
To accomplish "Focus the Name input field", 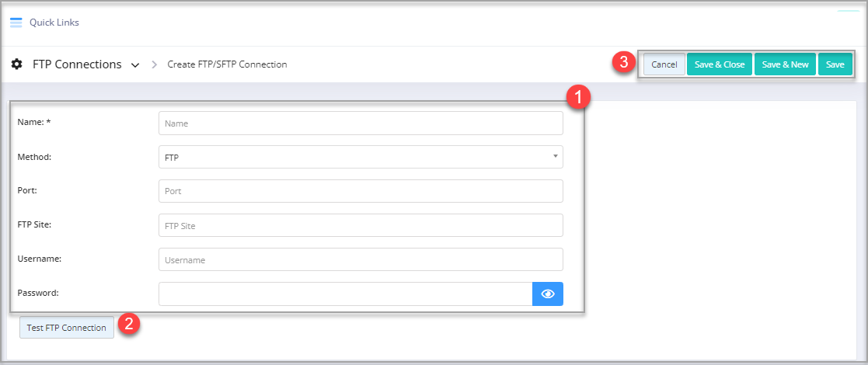I will pyautogui.click(x=361, y=123).
